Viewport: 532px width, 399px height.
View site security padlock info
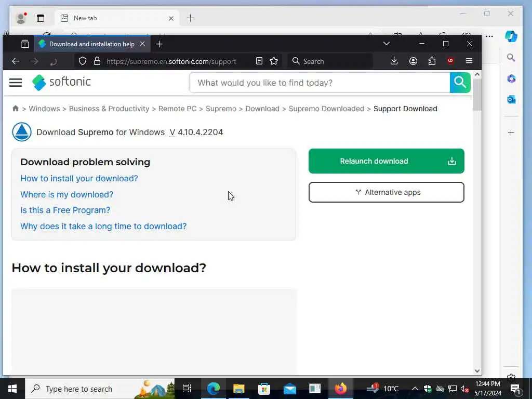pyautogui.click(x=97, y=61)
